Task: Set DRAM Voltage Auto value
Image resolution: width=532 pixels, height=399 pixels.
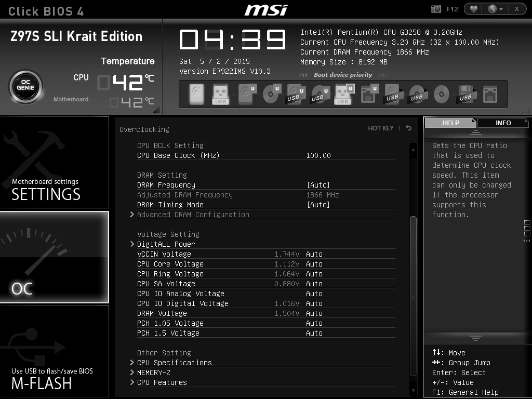Action: click(x=314, y=313)
